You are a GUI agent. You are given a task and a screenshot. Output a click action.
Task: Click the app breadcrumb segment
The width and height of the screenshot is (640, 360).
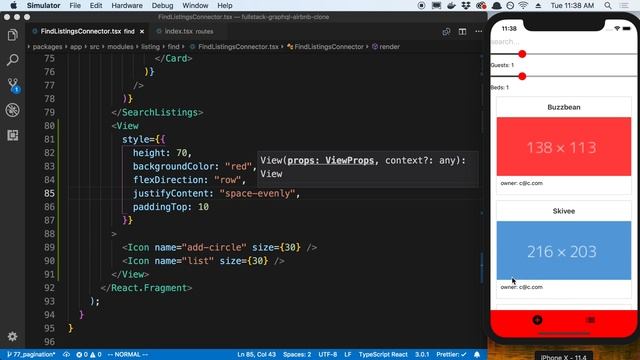76,47
